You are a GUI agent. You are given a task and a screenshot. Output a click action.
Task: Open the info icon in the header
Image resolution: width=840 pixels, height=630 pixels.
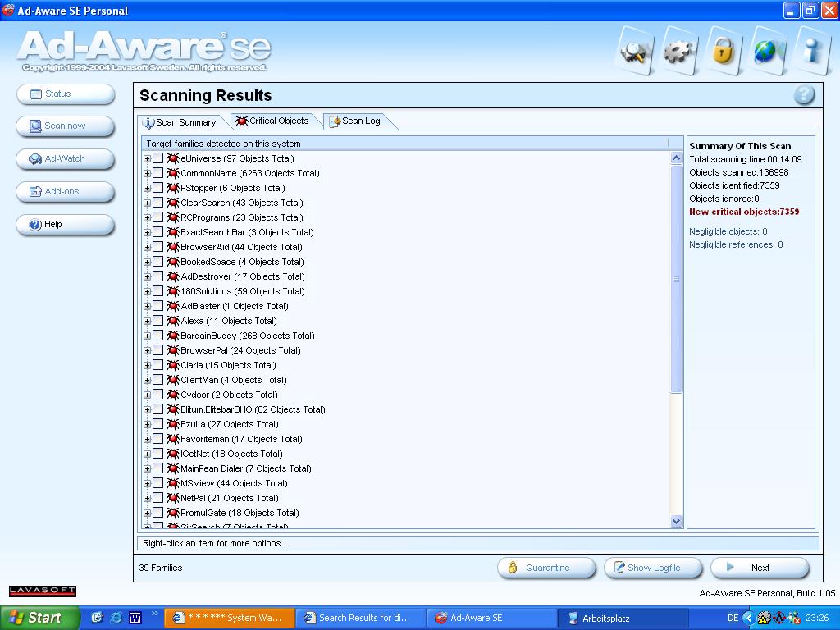coord(812,52)
